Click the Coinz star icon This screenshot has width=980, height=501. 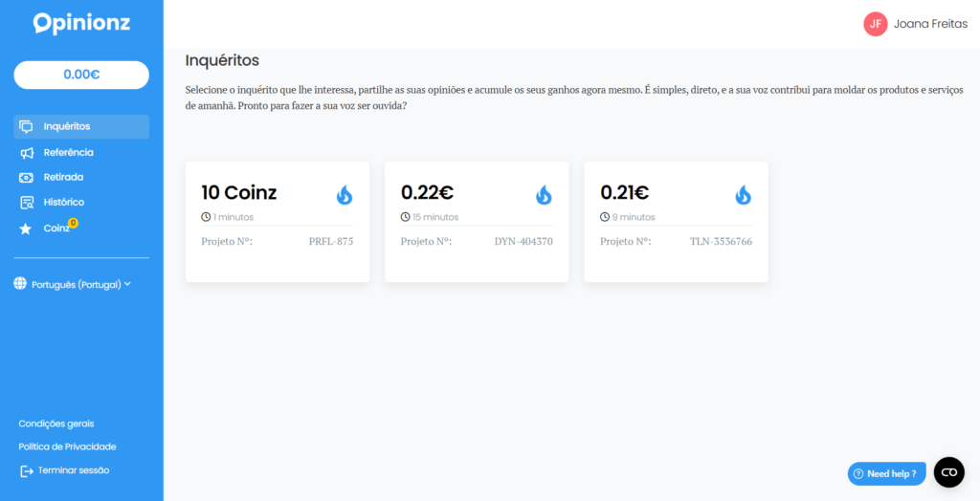pyautogui.click(x=26, y=229)
